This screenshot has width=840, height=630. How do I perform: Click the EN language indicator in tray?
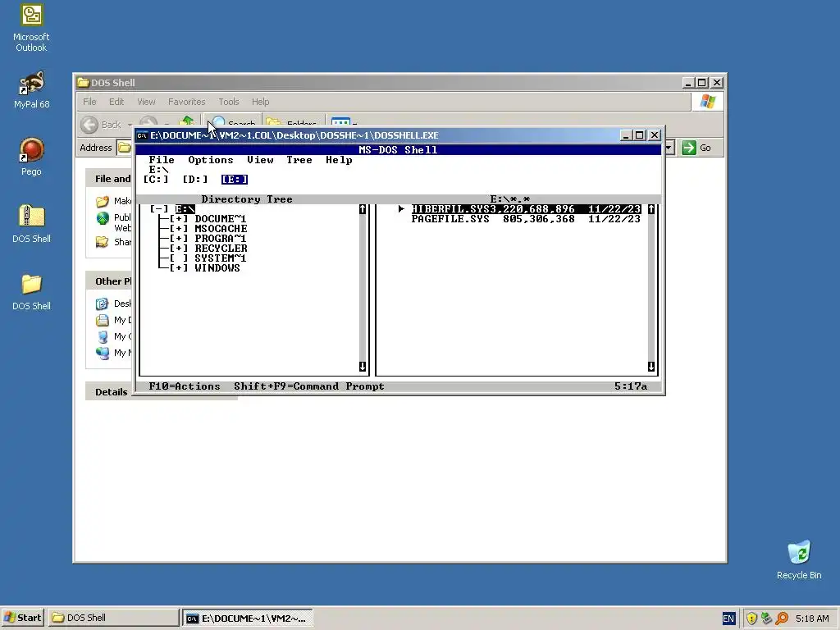728,619
